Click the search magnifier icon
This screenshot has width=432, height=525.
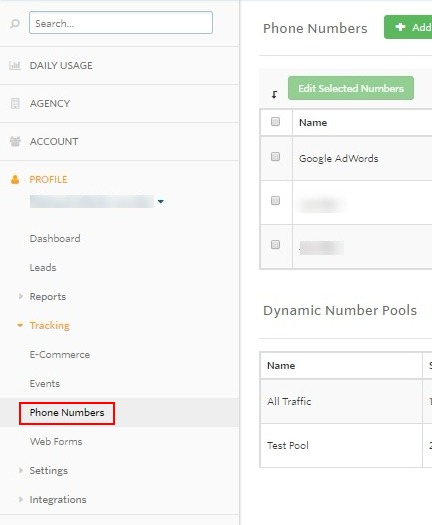(15, 23)
